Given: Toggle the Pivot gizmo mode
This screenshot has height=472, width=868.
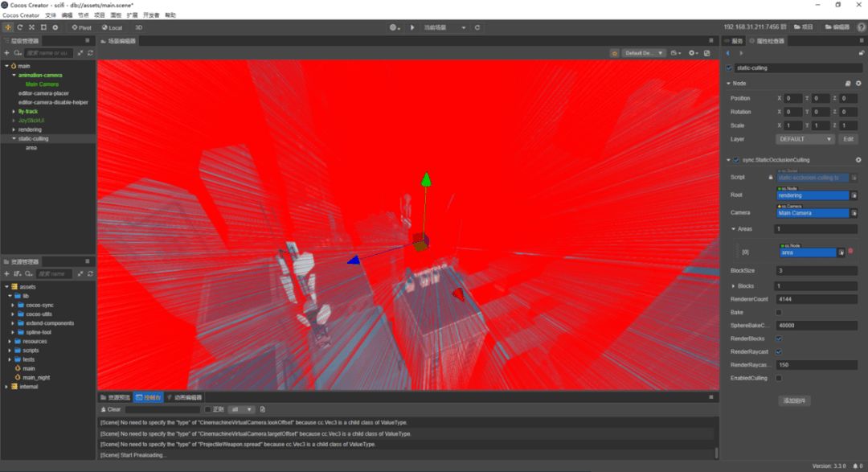Looking at the screenshot, I should [x=81, y=27].
